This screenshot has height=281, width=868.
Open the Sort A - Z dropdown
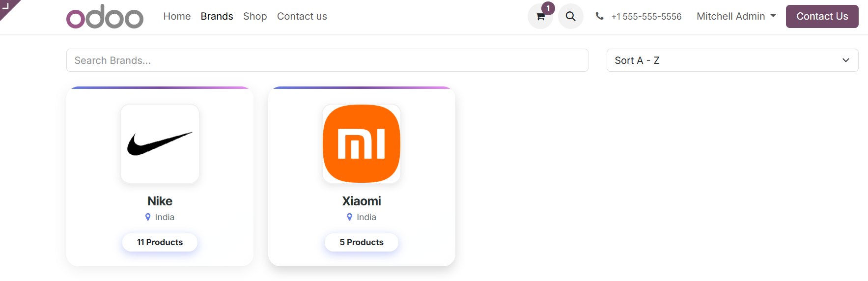coord(732,60)
